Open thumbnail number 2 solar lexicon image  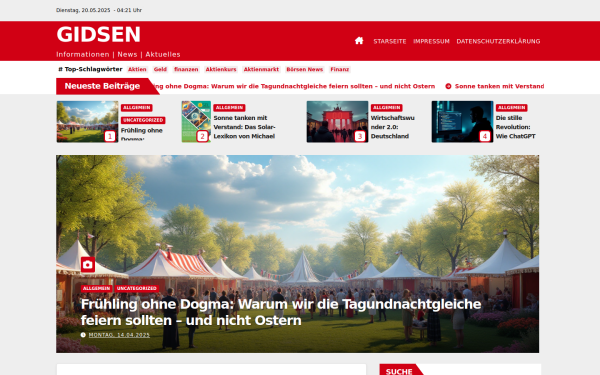(x=196, y=122)
